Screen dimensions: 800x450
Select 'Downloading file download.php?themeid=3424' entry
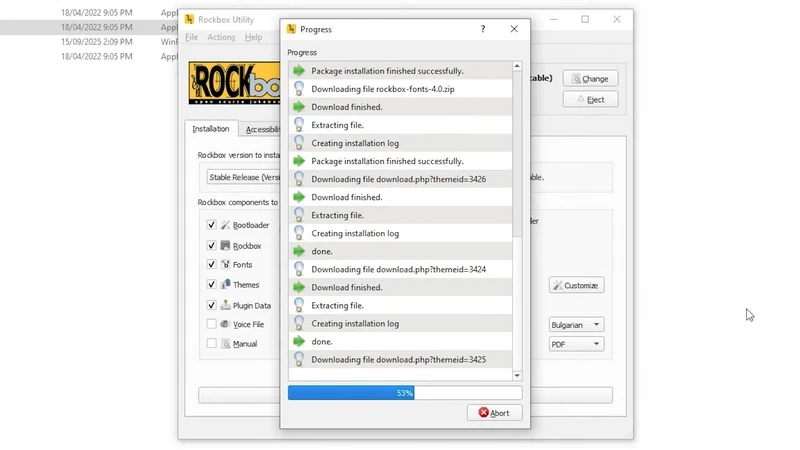[x=400, y=269]
